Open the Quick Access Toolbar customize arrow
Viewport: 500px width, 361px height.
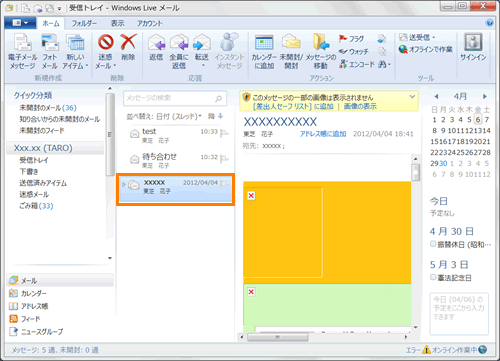point(59,9)
